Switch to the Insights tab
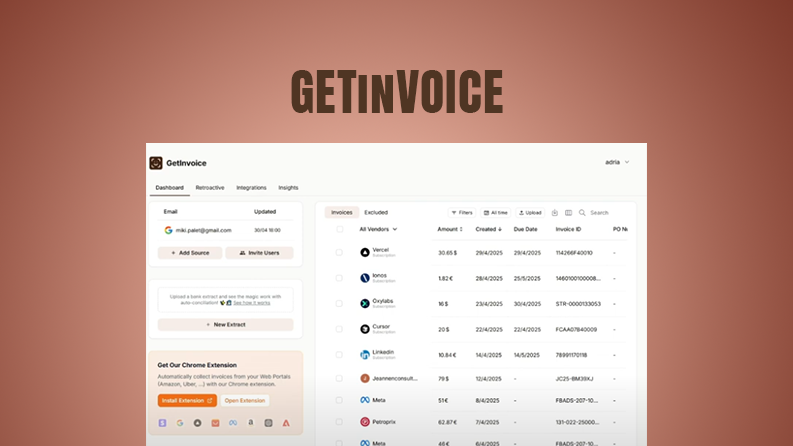Viewport: 793px width, 446px height. [288, 188]
